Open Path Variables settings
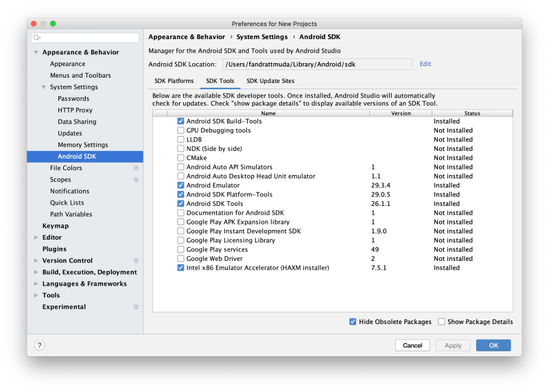This screenshot has width=549, height=392. [x=71, y=214]
